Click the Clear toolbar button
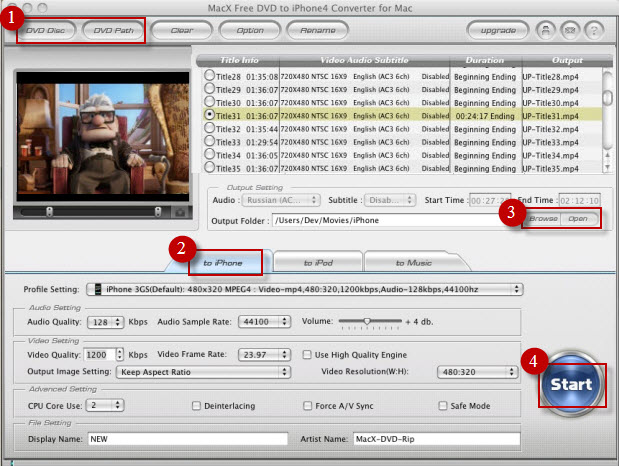 [x=182, y=30]
